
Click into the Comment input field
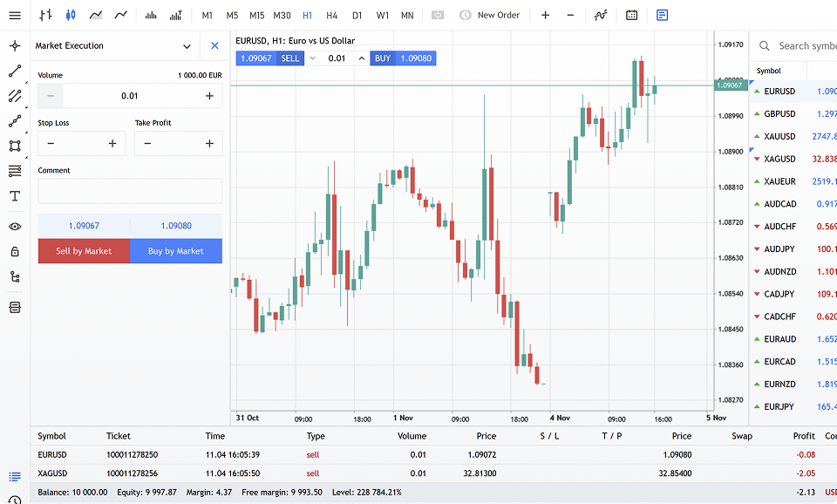click(x=130, y=191)
